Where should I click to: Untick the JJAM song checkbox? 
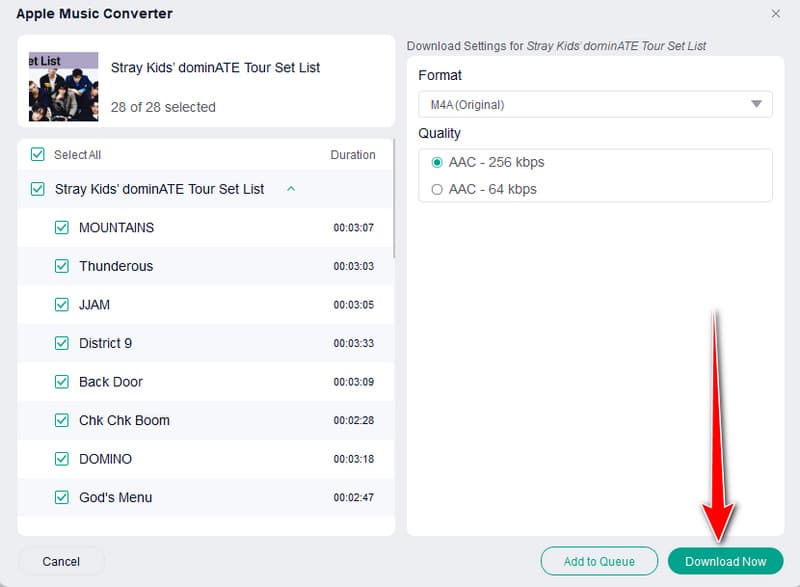(x=61, y=305)
